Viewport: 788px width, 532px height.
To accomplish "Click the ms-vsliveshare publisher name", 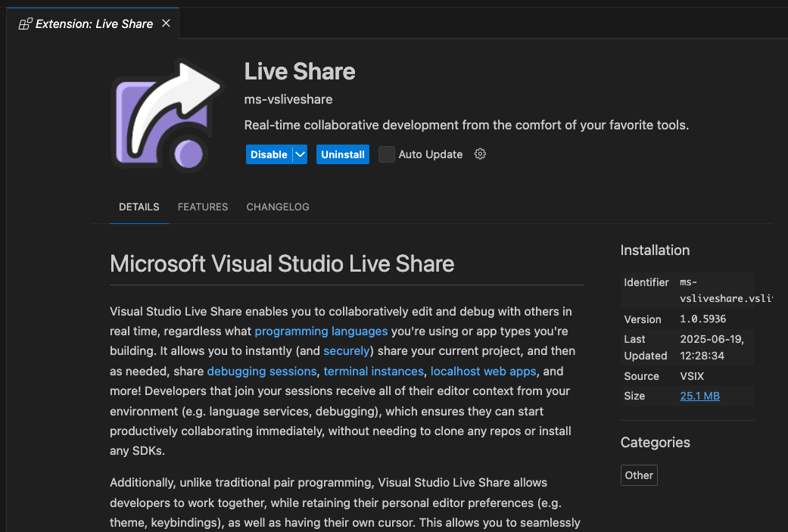I will pyautogui.click(x=288, y=99).
